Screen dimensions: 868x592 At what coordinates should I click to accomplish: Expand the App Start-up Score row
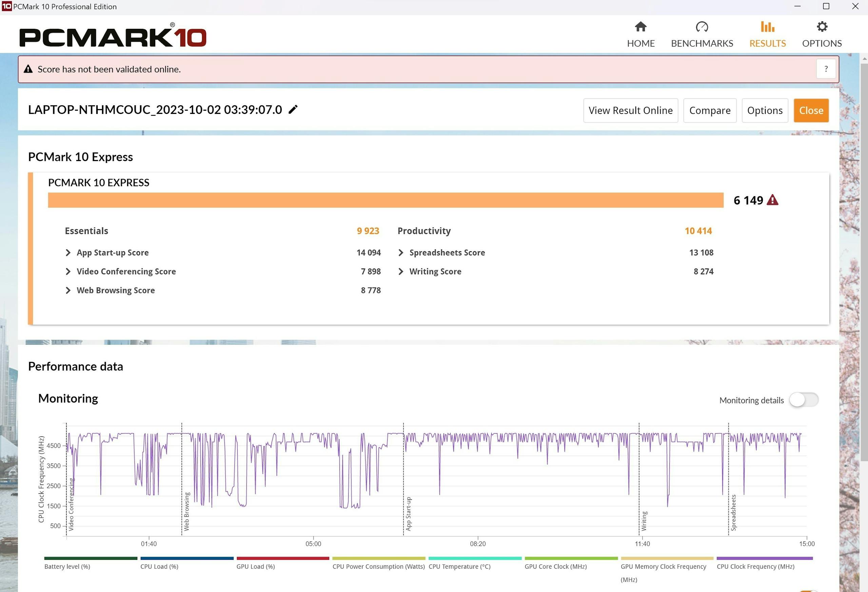pyautogui.click(x=68, y=253)
